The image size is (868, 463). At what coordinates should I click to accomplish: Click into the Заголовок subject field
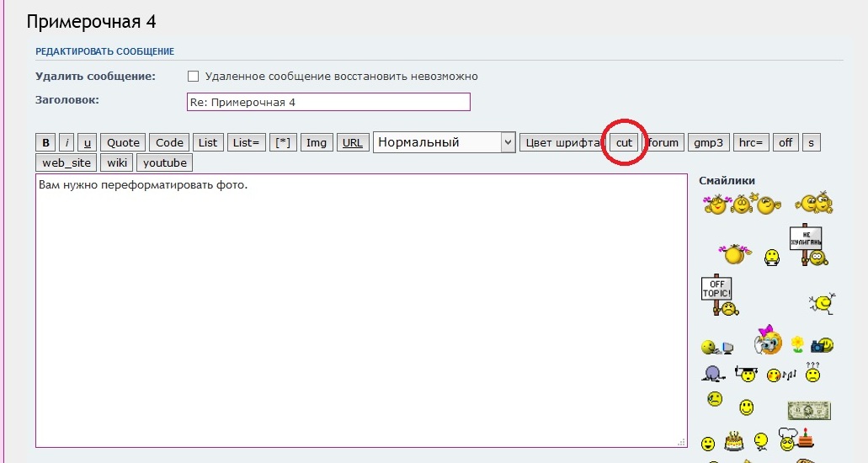(328, 102)
